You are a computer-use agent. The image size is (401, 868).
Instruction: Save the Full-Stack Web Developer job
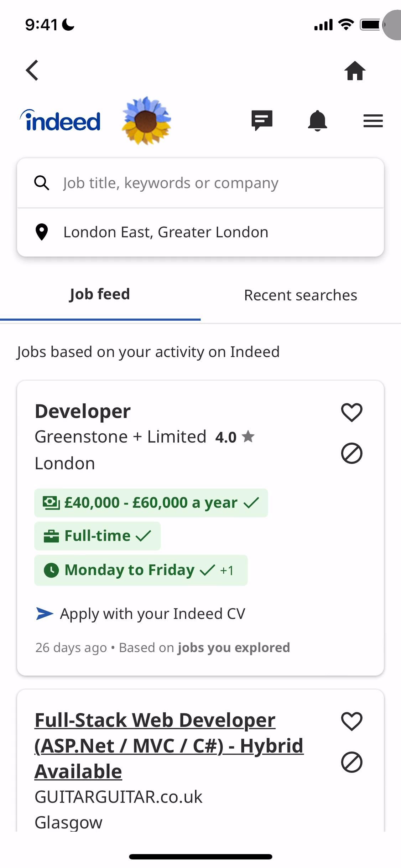tap(351, 721)
